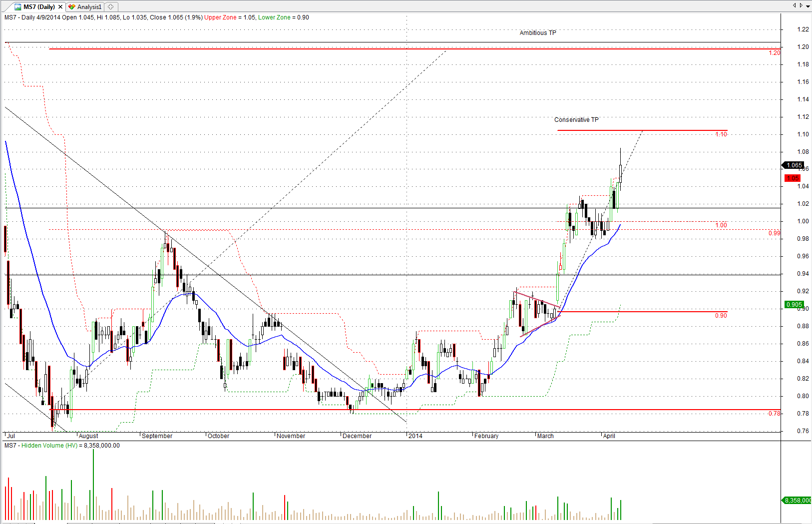
Task: Click the September marker on time axis
Action: click(157, 436)
